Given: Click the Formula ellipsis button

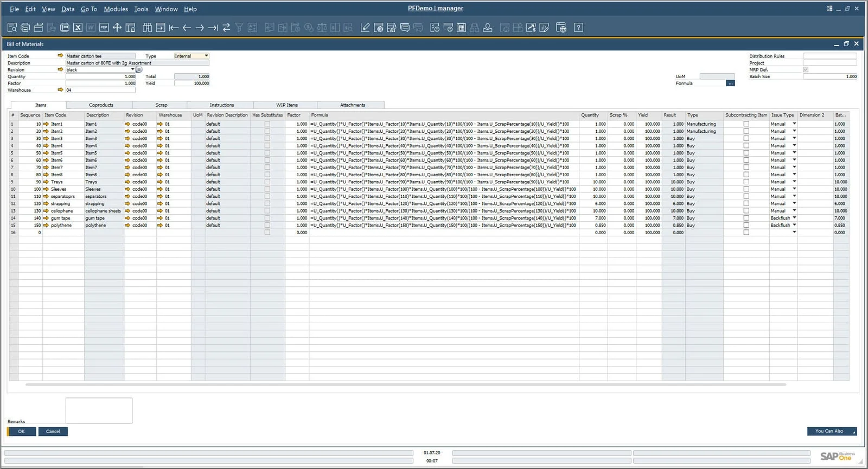Looking at the screenshot, I should (x=730, y=83).
